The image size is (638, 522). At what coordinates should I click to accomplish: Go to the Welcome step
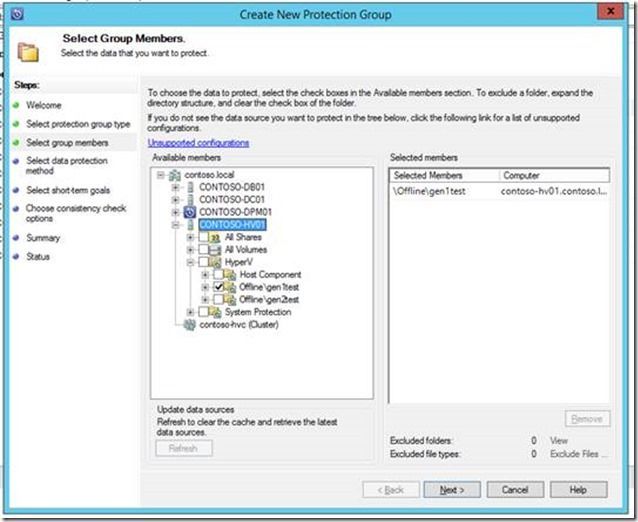[x=44, y=105]
